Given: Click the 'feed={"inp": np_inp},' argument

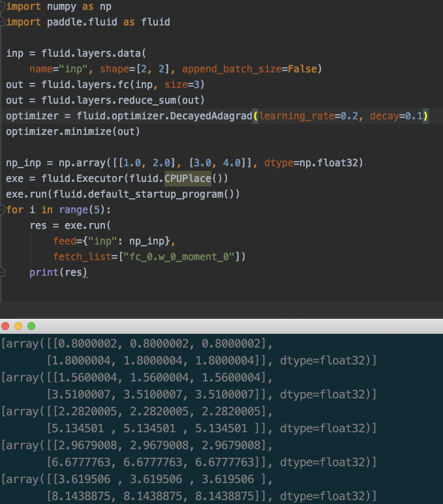Looking at the screenshot, I should 114,241.
